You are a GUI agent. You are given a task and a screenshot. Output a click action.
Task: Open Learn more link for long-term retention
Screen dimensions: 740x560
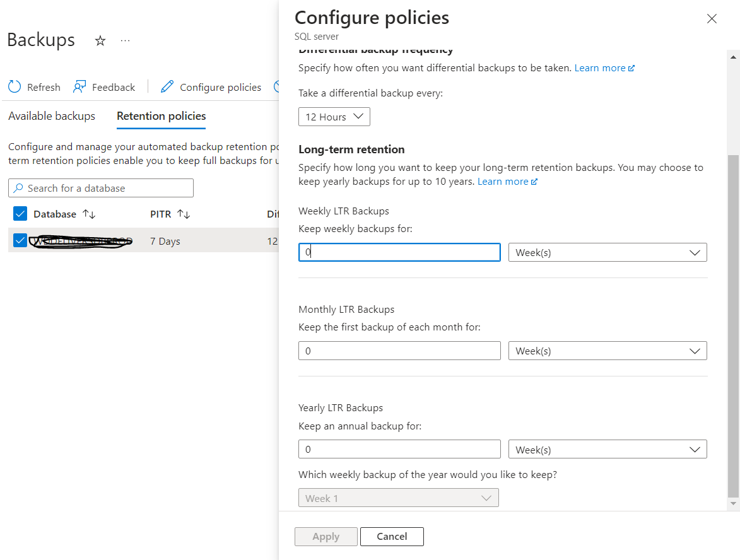point(507,182)
